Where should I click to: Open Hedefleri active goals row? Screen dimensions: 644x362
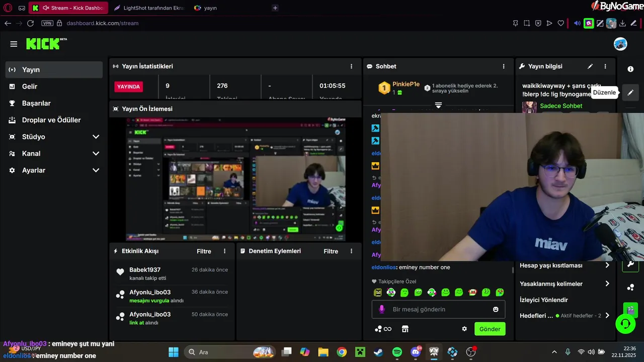click(x=565, y=316)
